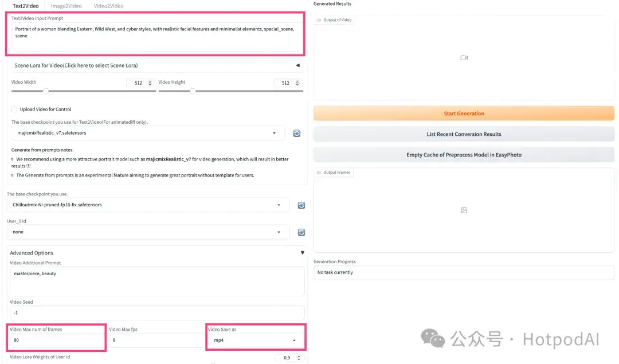Adjust the Video Height stepper arrows
This screenshot has width=619, height=364.
point(297,81)
